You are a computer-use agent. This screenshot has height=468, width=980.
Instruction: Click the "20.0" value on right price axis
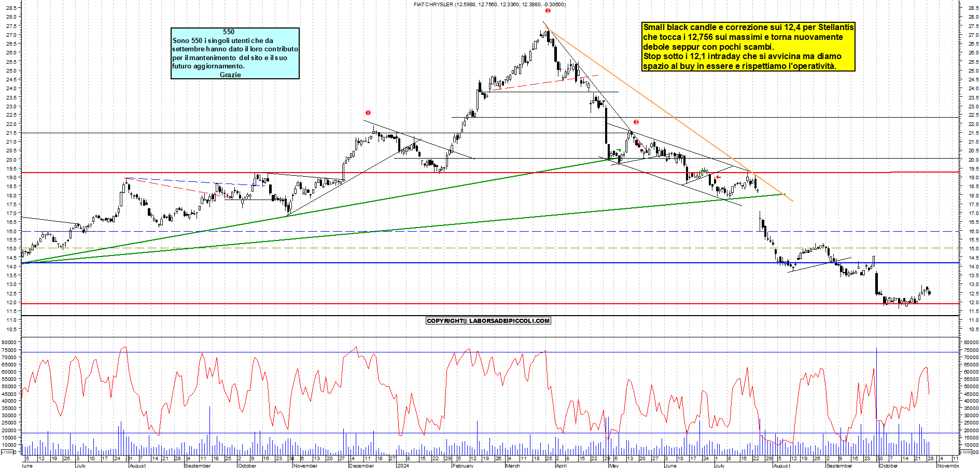(x=973, y=160)
